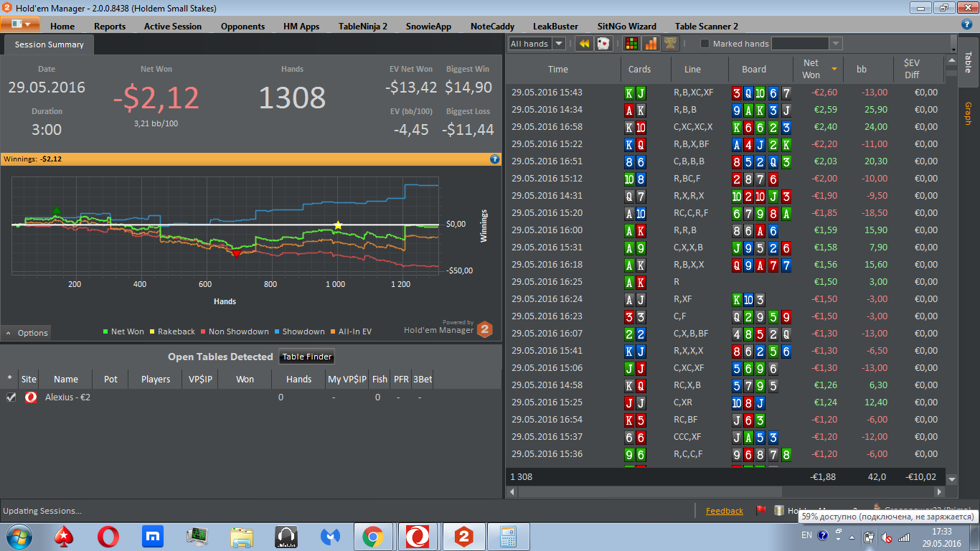Click the Opera site icon beside Alexius

click(30, 397)
